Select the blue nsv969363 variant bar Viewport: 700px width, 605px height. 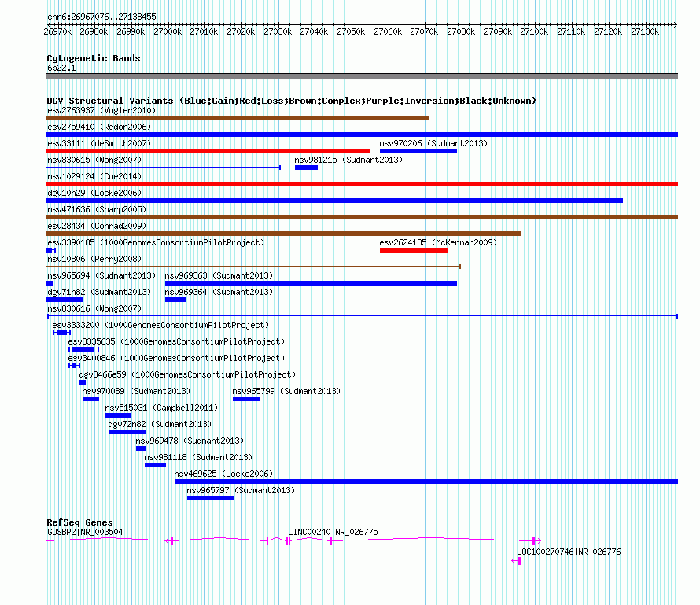pyautogui.click(x=311, y=283)
